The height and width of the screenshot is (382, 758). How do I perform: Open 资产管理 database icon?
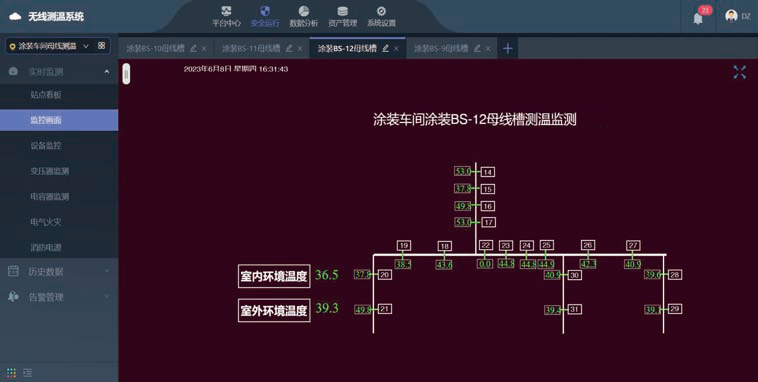click(342, 11)
